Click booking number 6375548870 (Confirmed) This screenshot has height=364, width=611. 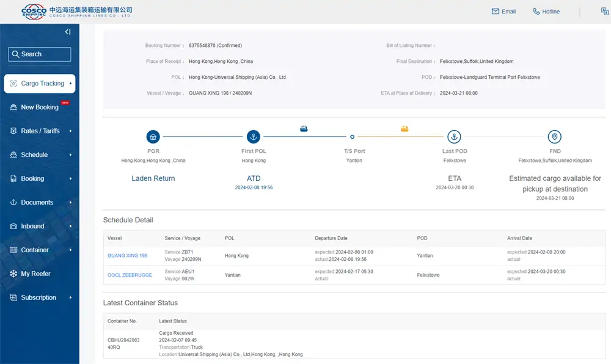(216, 46)
